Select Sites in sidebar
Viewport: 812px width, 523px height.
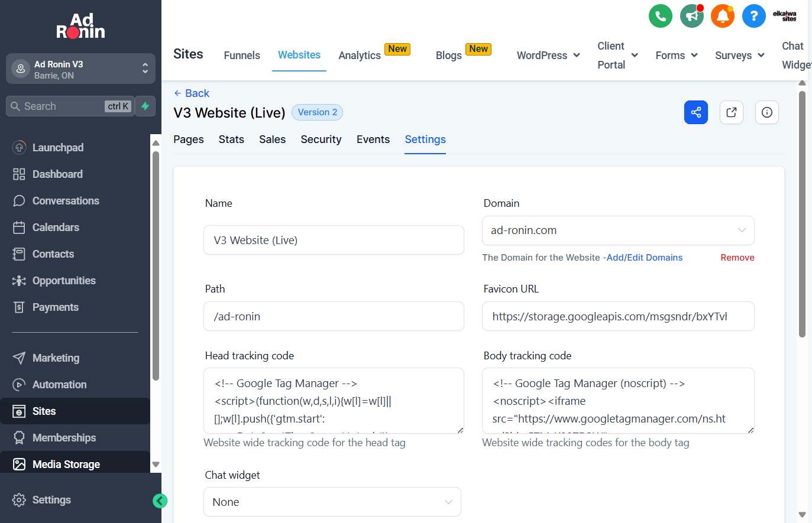pyautogui.click(x=75, y=411)
